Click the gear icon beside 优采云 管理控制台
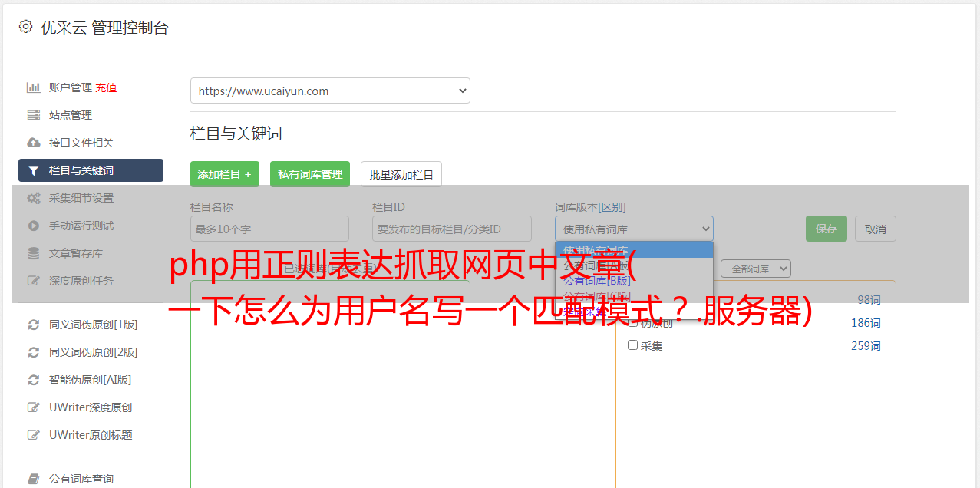Image resolution: width=980 pixels, height=488 pixels. coord(25,27)
